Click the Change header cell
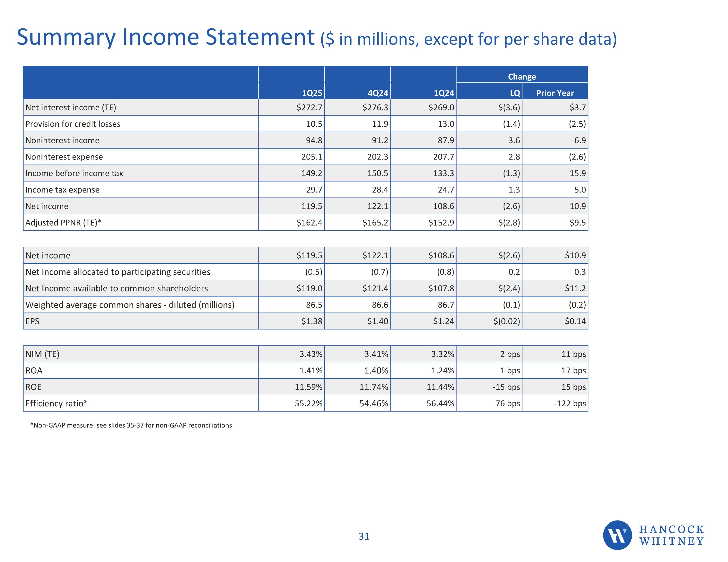This screenshot has height=562, width=728. point(522,77)
